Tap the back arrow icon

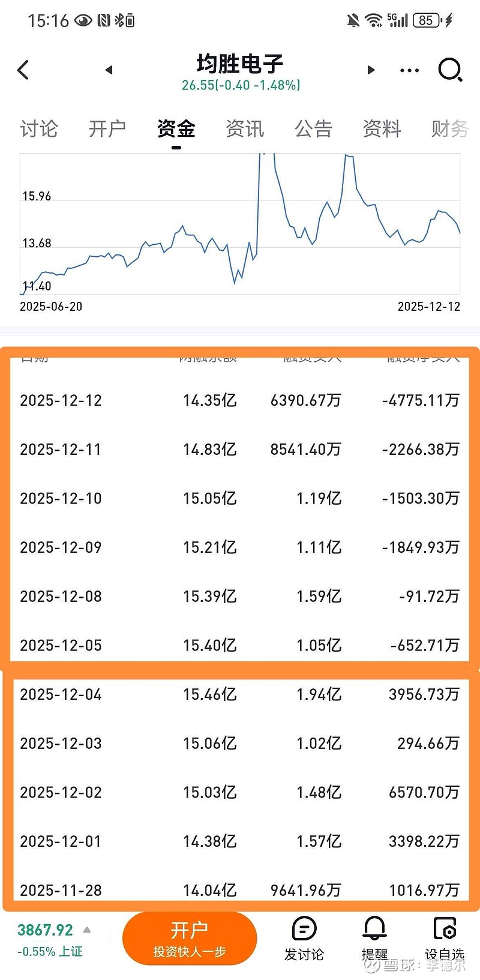pos(23,70)
